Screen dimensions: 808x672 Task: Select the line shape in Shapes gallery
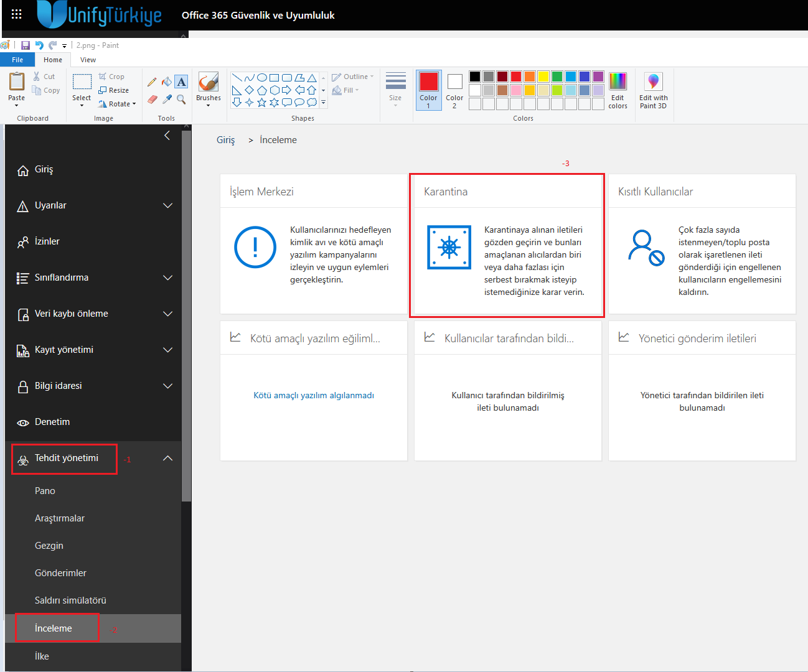pos(237,78)
